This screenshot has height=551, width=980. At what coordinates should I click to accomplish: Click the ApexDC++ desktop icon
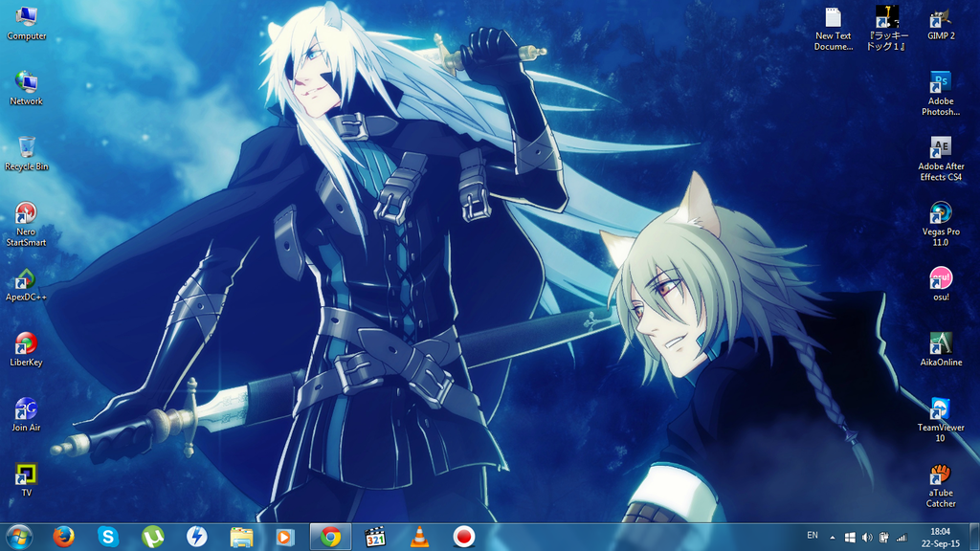tap(27, 279)
